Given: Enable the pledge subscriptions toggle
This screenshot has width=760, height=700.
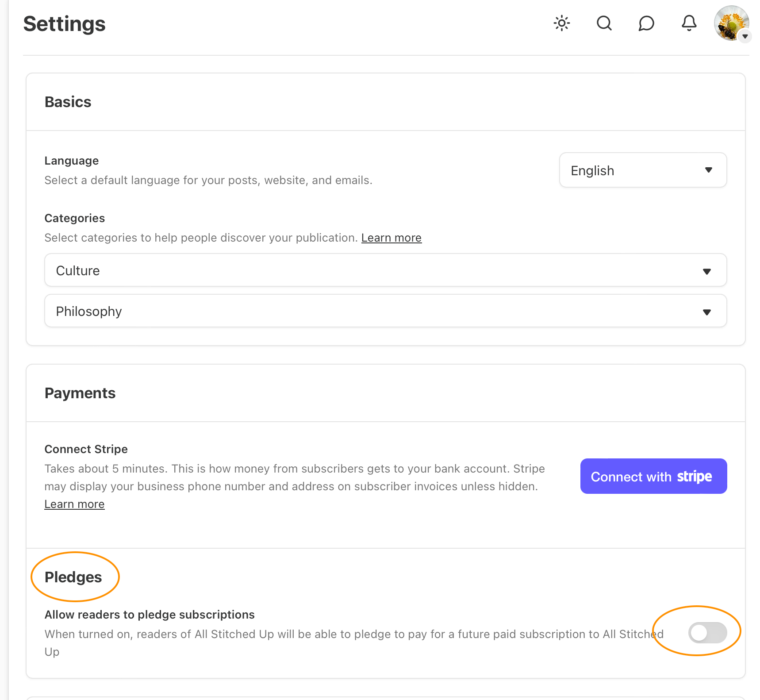Looking at the screenshot, I should [x=707, y=633].
